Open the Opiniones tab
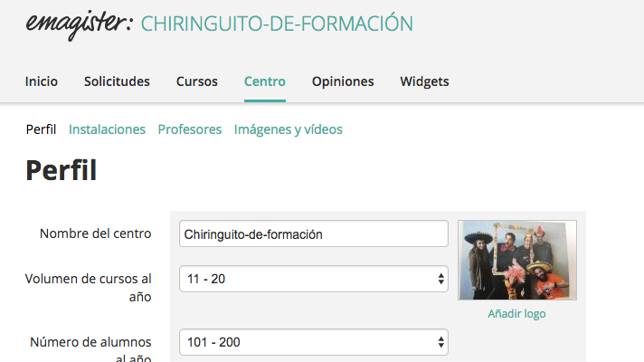The width and height of the screenshot is (644, 362). pyautogui.click(x=343, y=81)
